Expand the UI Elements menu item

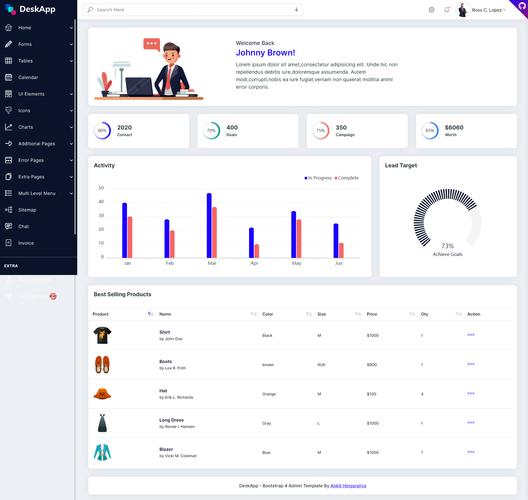[x=37, y=94]
